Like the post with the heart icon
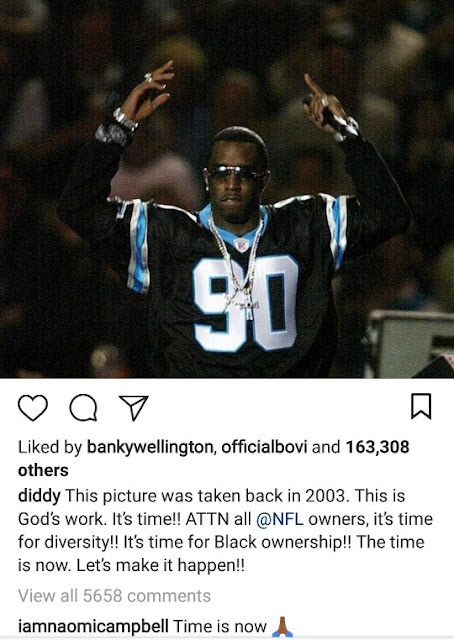Viewport: 454px width, 640px height. click(33, 407)
